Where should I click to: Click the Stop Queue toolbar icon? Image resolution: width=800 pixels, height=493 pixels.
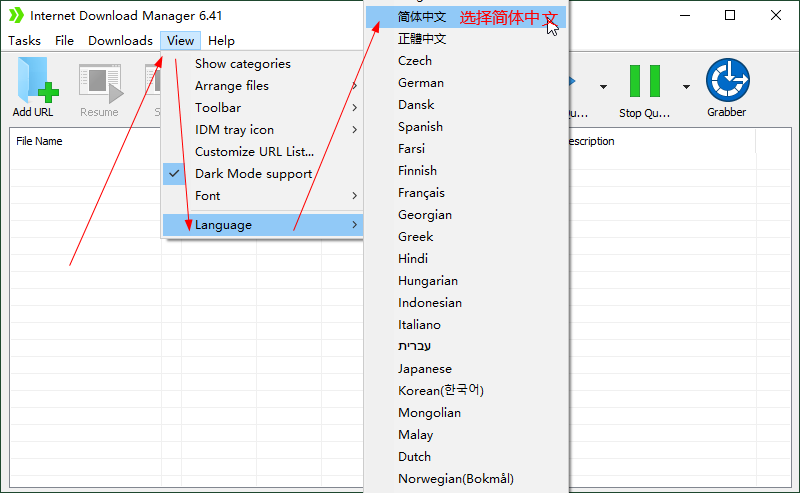click(x=644, y=90)
